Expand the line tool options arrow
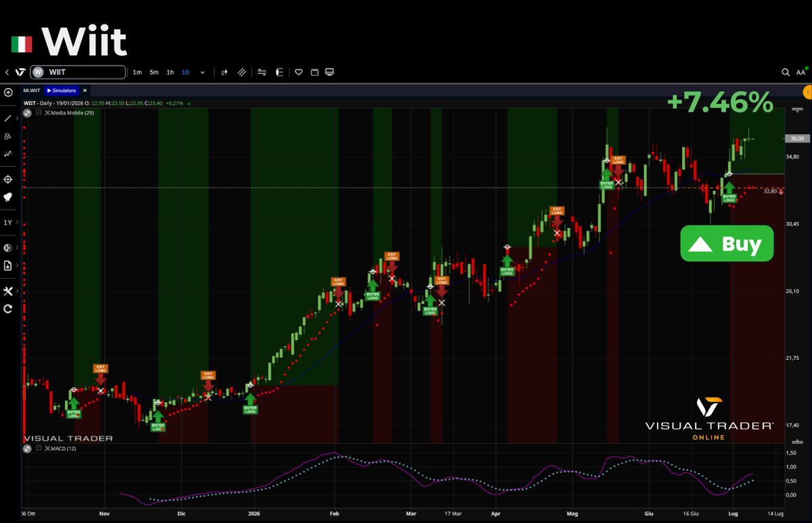The image size is (812, 523). click(17, 118)
